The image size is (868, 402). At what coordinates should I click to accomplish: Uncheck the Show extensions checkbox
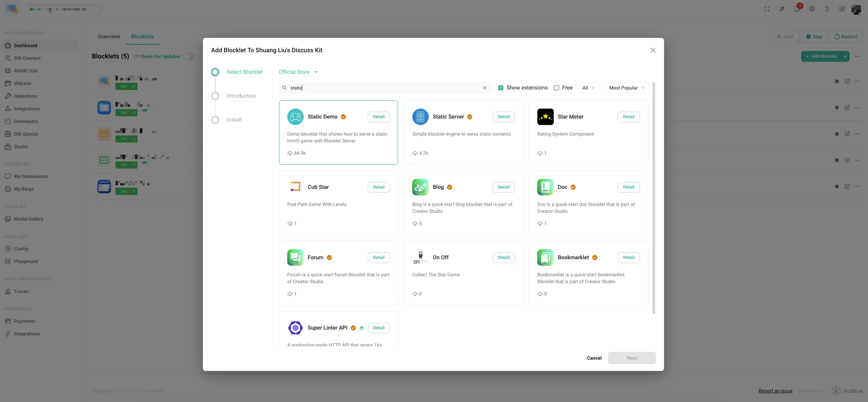[501, 88]
